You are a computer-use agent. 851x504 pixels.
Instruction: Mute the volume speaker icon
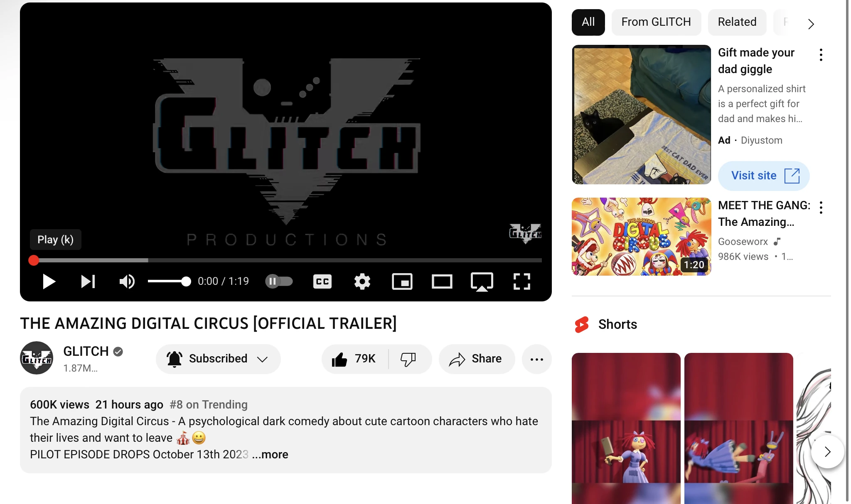click(x=127, y=281)
